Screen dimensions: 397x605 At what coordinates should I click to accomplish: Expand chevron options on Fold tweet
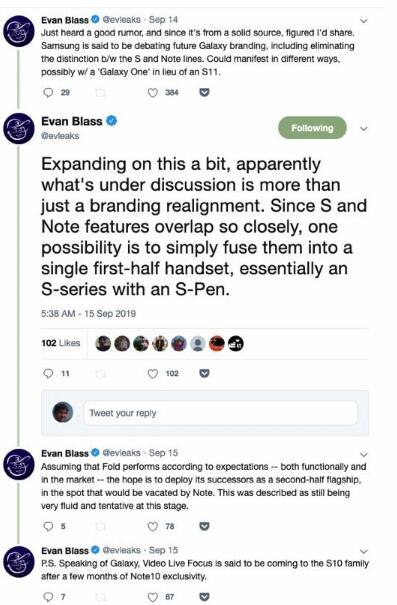(363, 454)
